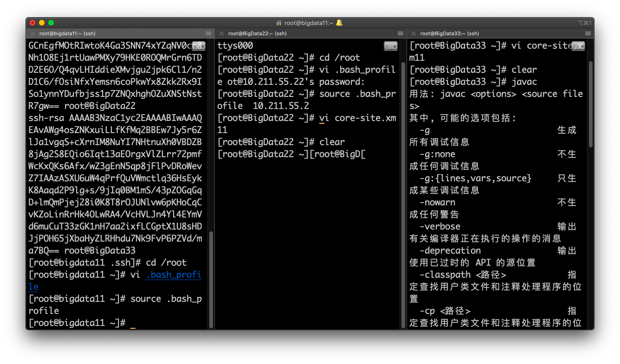Click the window minimize (yellow) button

pos(42,23)
